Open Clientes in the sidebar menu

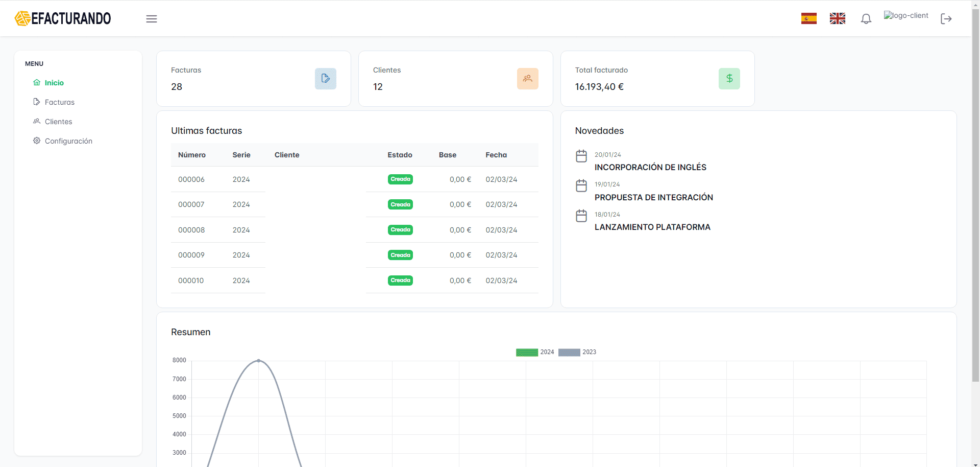59,122
